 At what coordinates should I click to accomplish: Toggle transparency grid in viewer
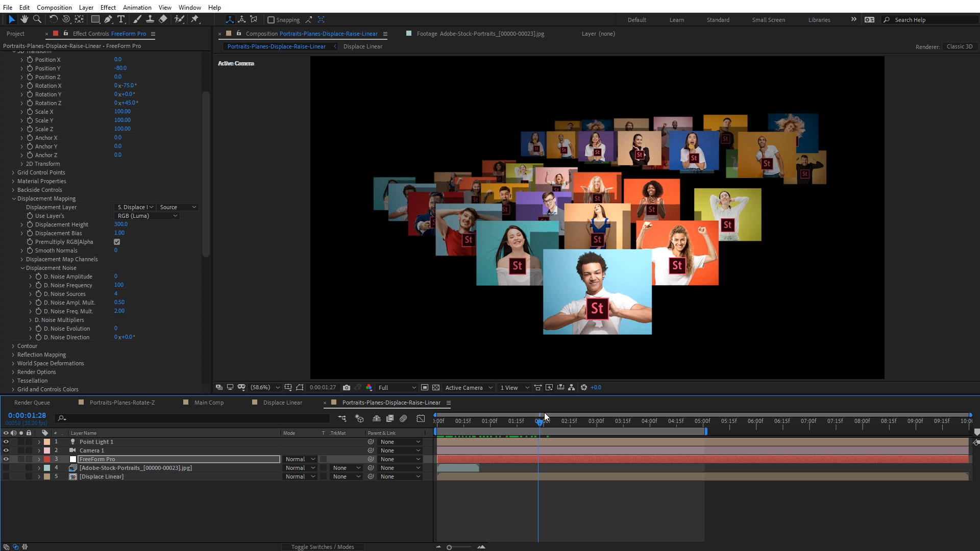[436, 388]
